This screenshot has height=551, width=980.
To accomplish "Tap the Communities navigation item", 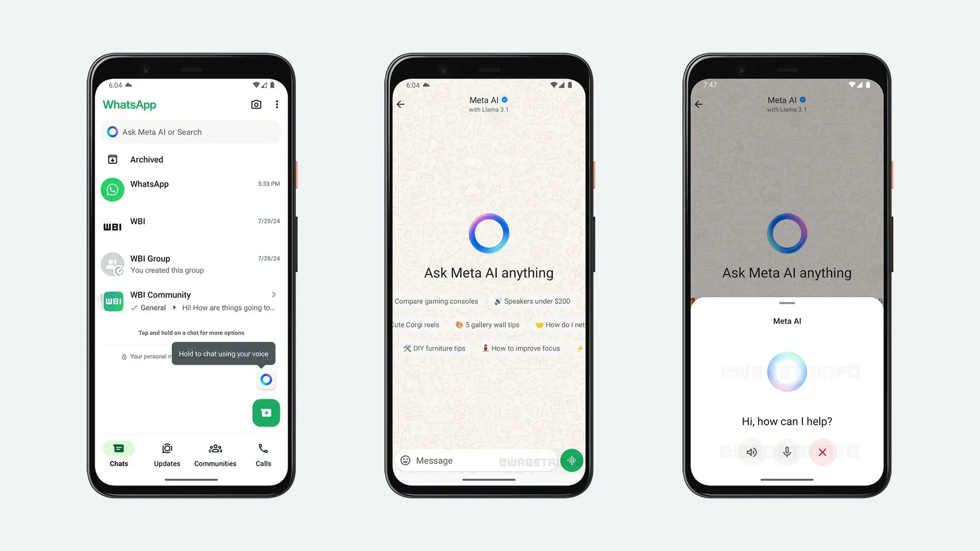I will pyautogui.click(x=215, y=454).
